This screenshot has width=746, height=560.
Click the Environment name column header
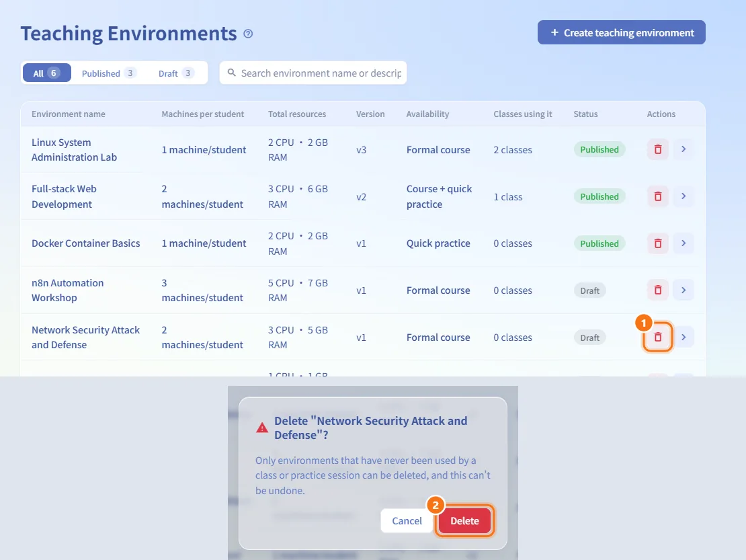click(x=69, y=114)
